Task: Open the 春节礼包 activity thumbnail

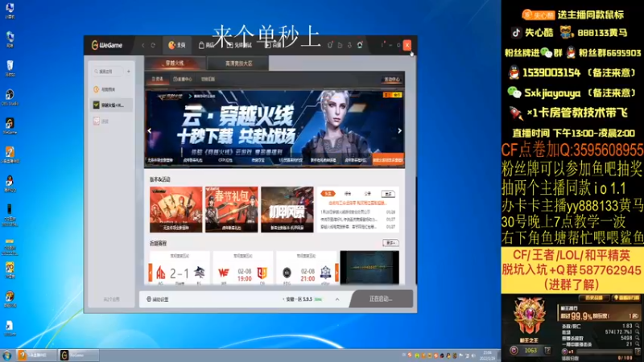Action: tap(232, 209)
